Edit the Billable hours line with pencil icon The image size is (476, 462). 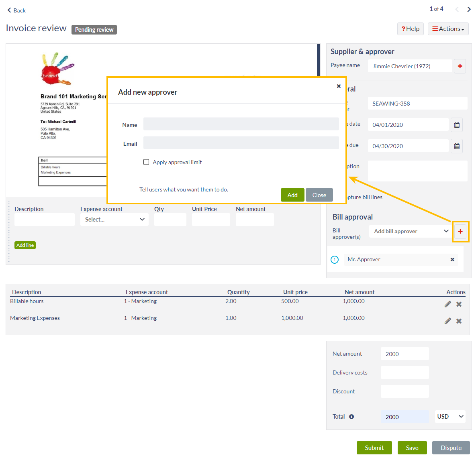click(x=448, y=304)
